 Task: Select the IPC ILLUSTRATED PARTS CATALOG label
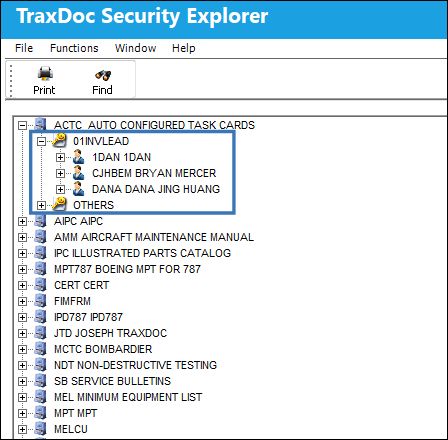pos(142,253)
